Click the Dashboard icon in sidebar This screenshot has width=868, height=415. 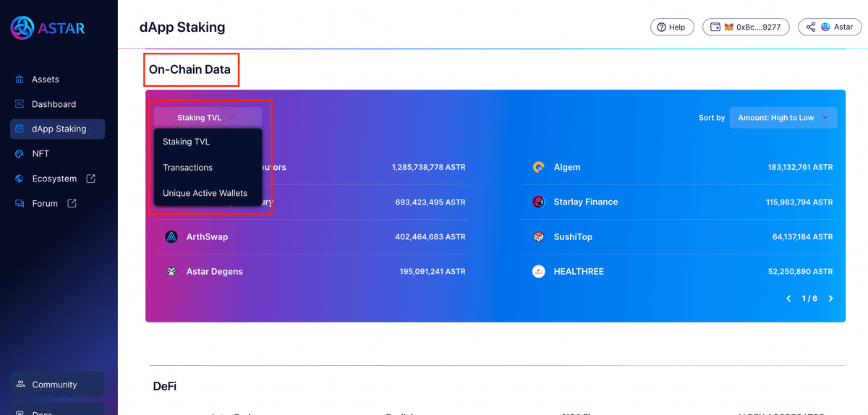pos(20,104)
